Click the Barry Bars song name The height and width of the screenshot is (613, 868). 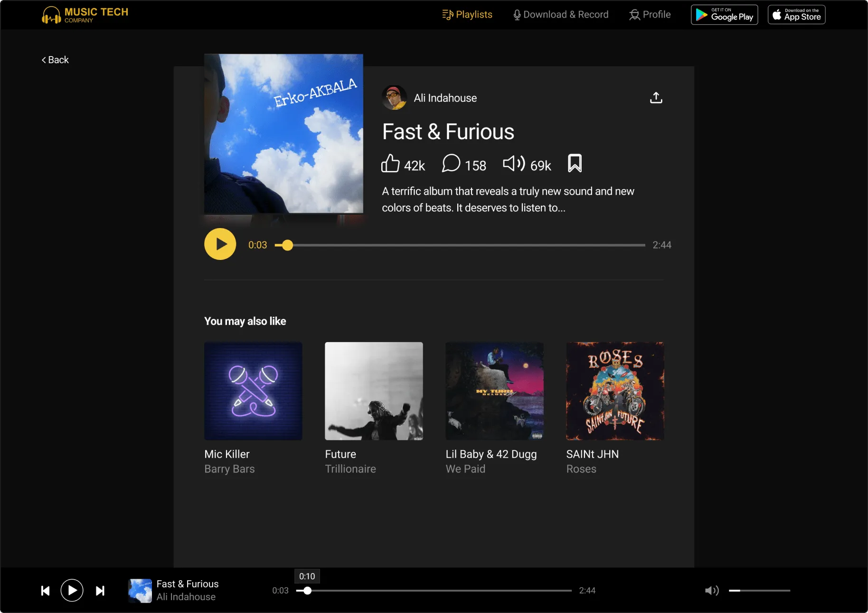pyautogui.click(x=230, y=469)
